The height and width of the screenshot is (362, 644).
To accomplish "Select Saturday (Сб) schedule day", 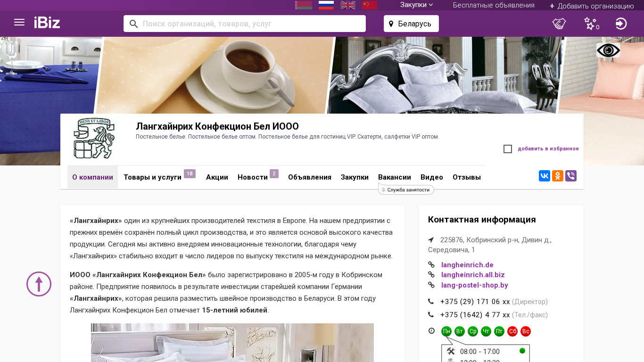I will tap(512, 331).
